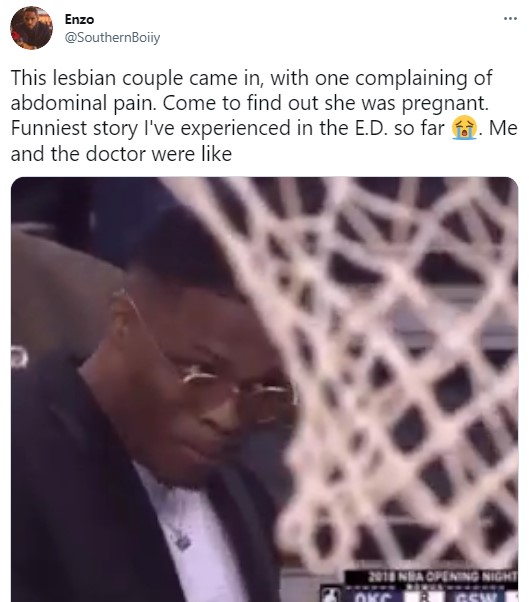This screenshot has height=602, width=529.
Task: Click the tweet line starting "This lesbian couple"
Action: pos(251,78)
